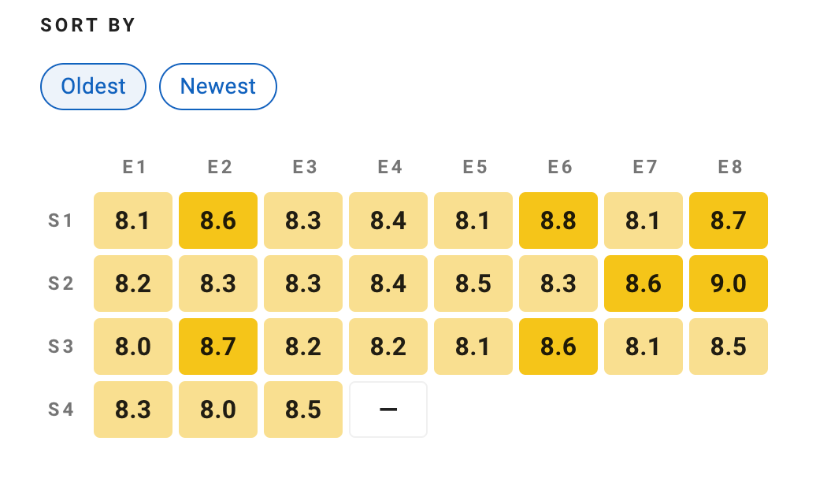Open the S2 E5 rating 8.5 cell
The width and height of the screenshot is (816, 504).
click(x=473, y=283)
